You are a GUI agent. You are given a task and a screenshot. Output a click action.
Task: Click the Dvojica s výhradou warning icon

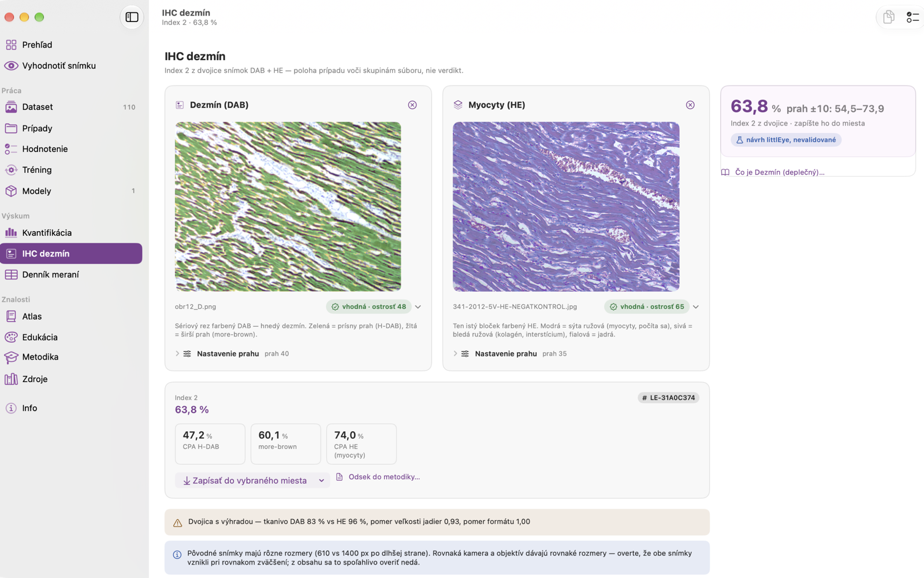tap(177, 523)
